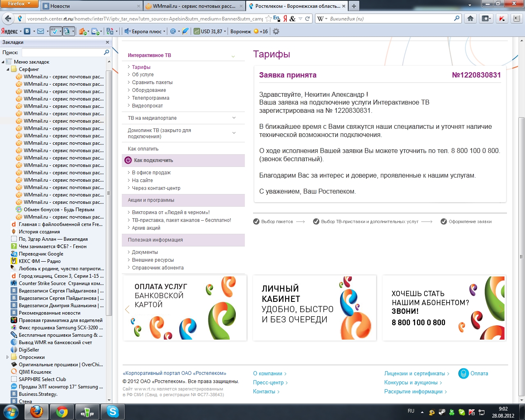This screenshot has width=525, height=420.
Task: Close the Bookmarks sidebar with X
Action: [x=107, y=42]
